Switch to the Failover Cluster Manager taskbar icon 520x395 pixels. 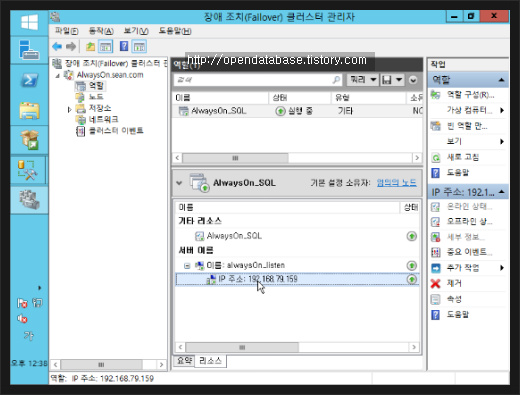click(29, 199)
